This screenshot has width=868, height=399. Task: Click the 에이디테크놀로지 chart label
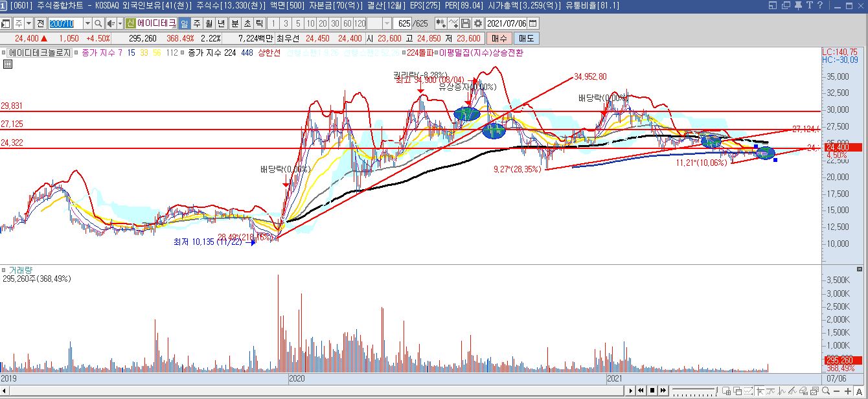(x=40, y=52)
